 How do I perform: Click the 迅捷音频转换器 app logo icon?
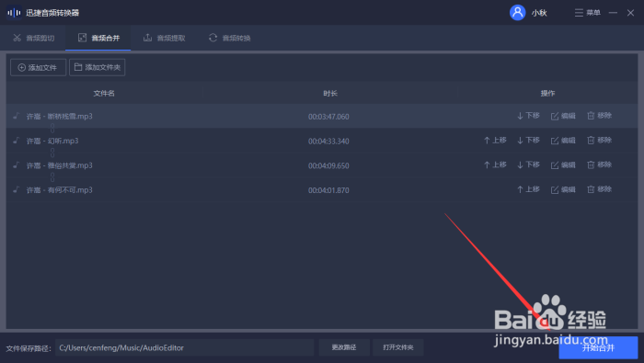pyautogui.click(x=14, y=13)
